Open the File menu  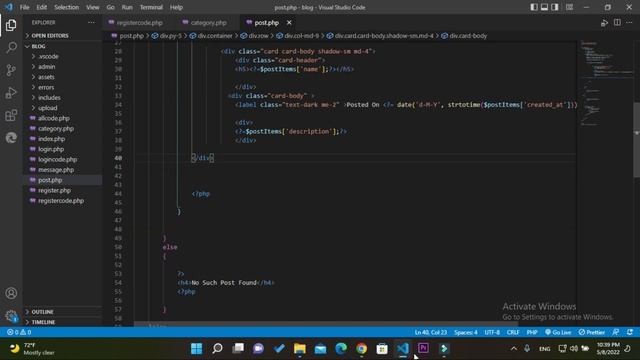click(24, 7)
